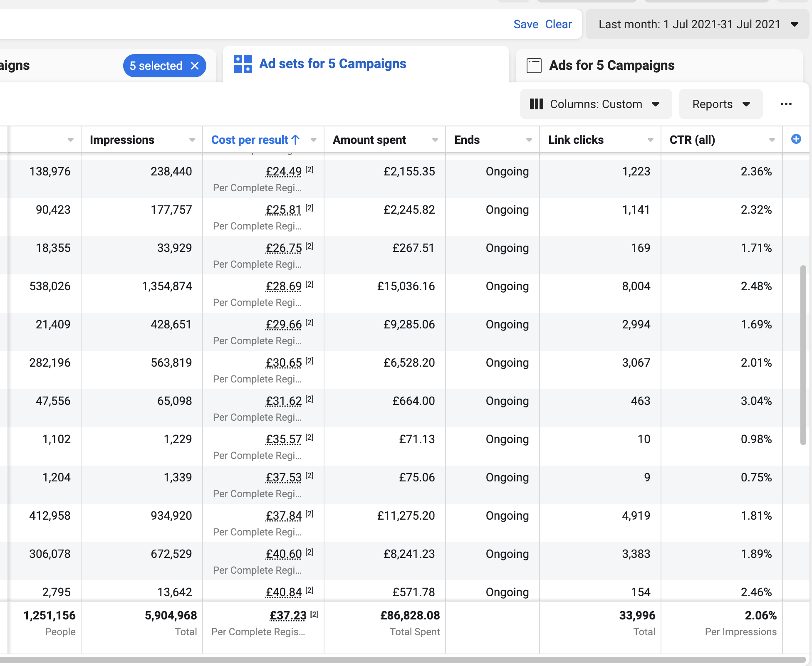Click the Link clicks column header

(x=576, y=140)
